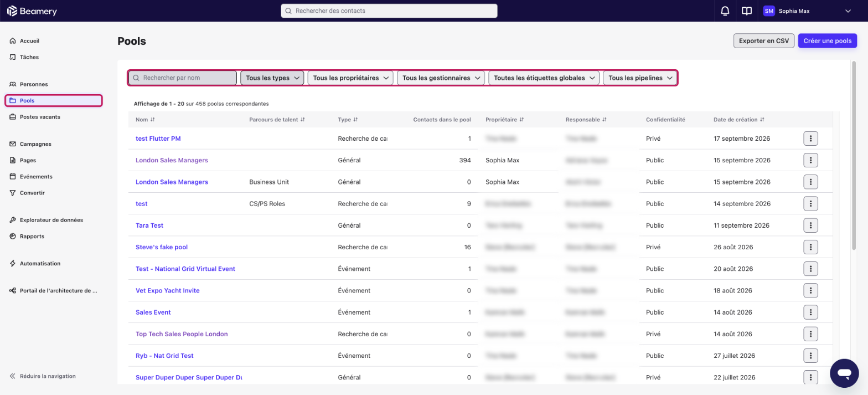Viewport: 868px width, 395px height.
Task: Open the chat support bubble
Action: tap(844, 373)
